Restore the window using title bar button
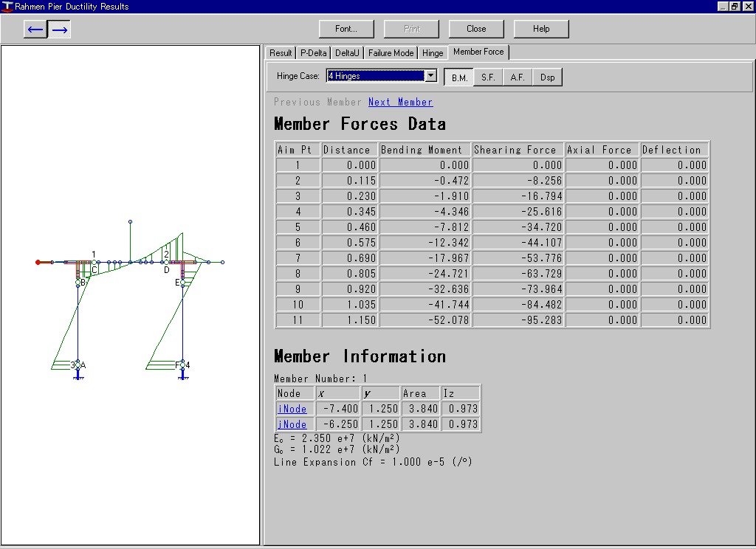Image resolution: width=756 pixels, height=549 pixels. pos(734,7)
